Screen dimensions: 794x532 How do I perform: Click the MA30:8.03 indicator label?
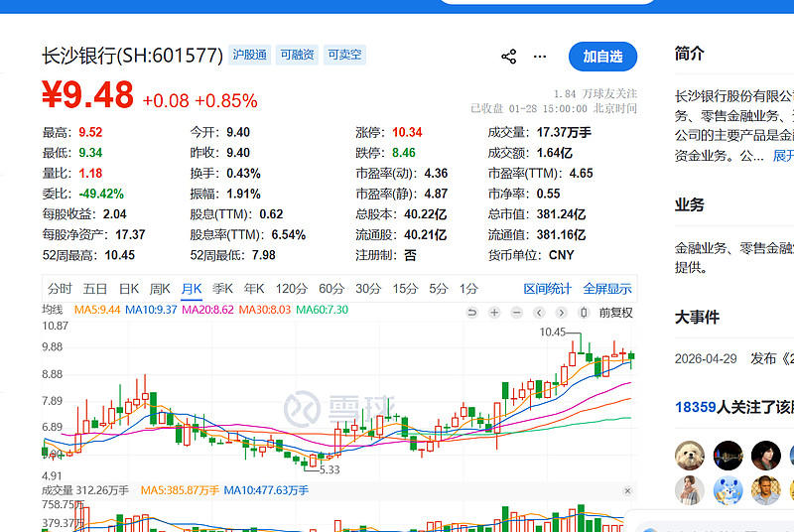264,310
